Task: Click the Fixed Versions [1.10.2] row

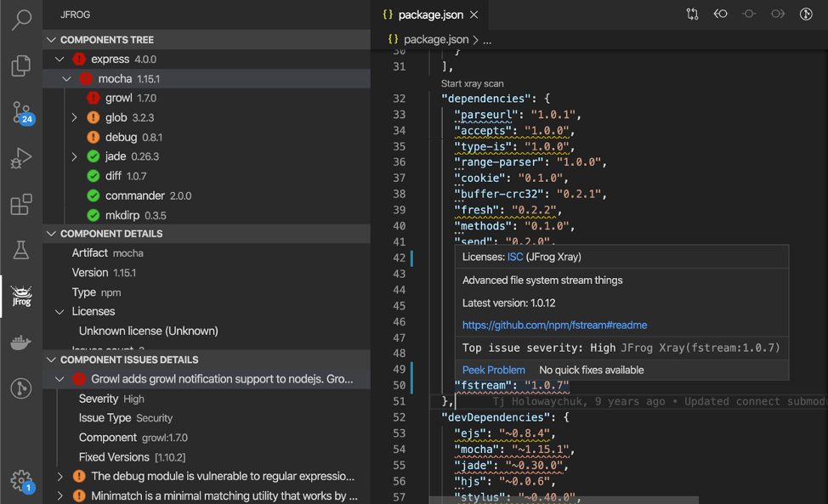Action: click(207, 457)
